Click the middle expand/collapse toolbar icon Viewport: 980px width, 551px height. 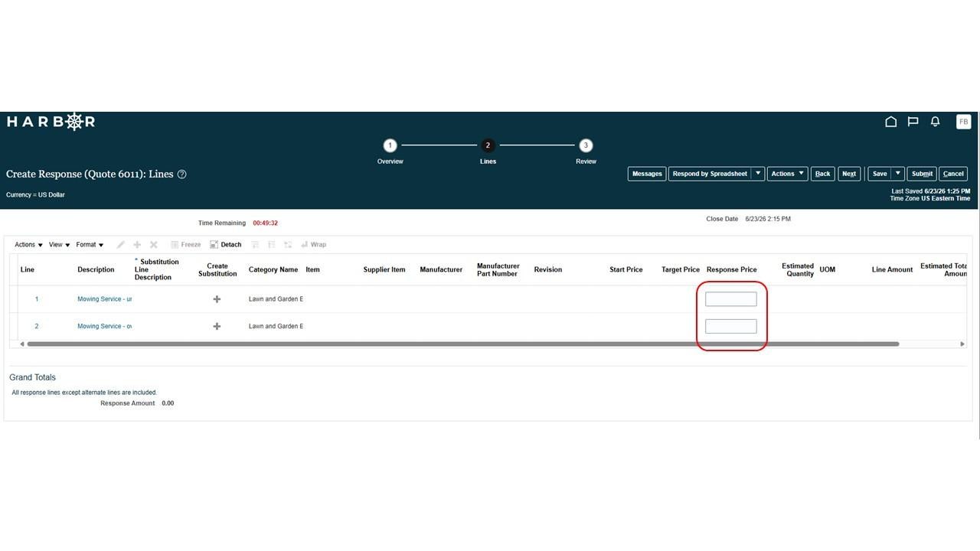click(x=271, y=245)
